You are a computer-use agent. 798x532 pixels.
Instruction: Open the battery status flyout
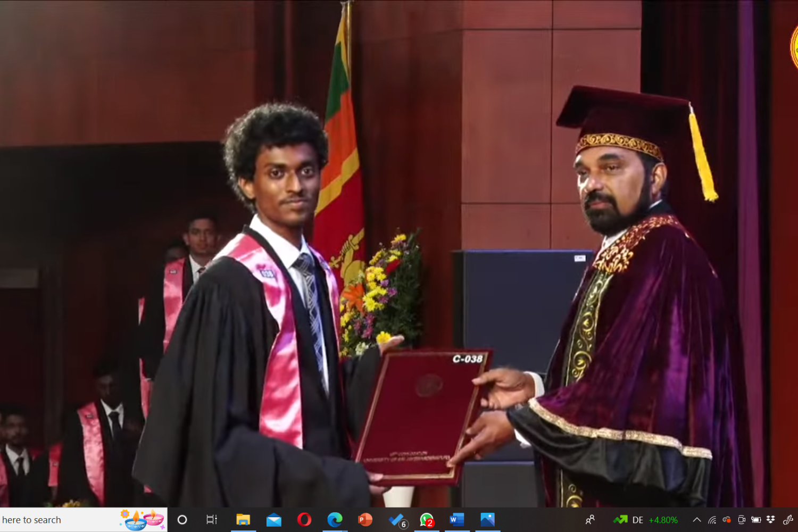pos(756,520)
